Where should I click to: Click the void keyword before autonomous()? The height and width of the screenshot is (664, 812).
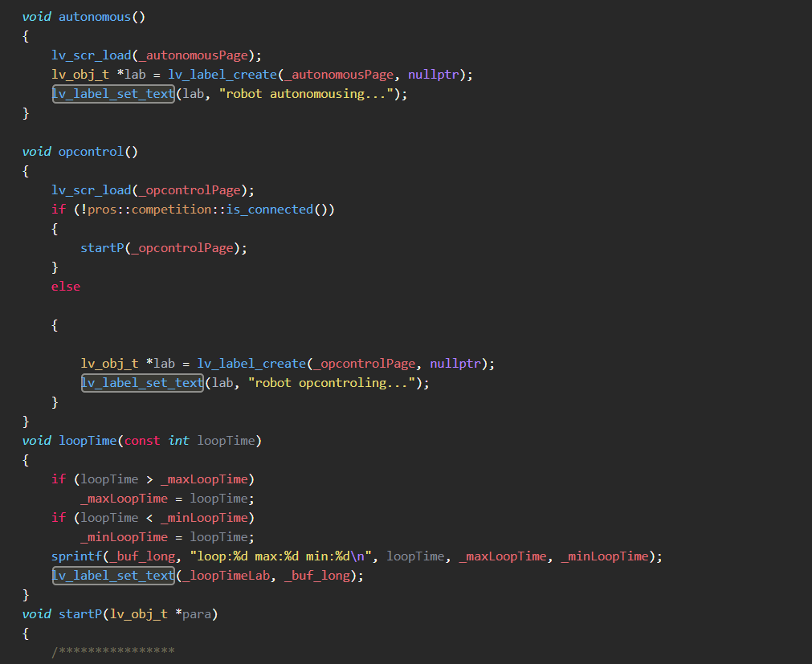[x=37, y=17]
